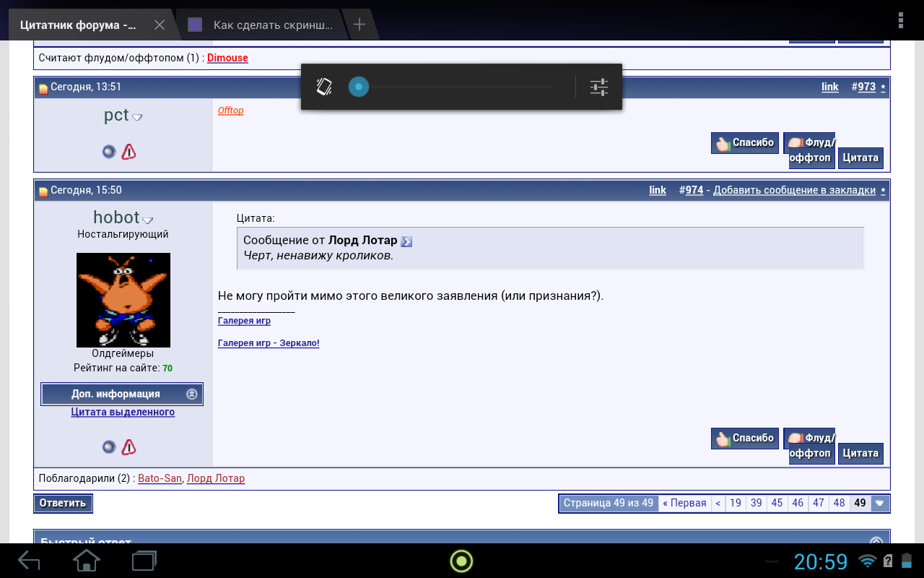Toggle auto-rotate in the quick panel
Image resolution: width=924 pixels, height=578 pixels.
click(324, 87)
